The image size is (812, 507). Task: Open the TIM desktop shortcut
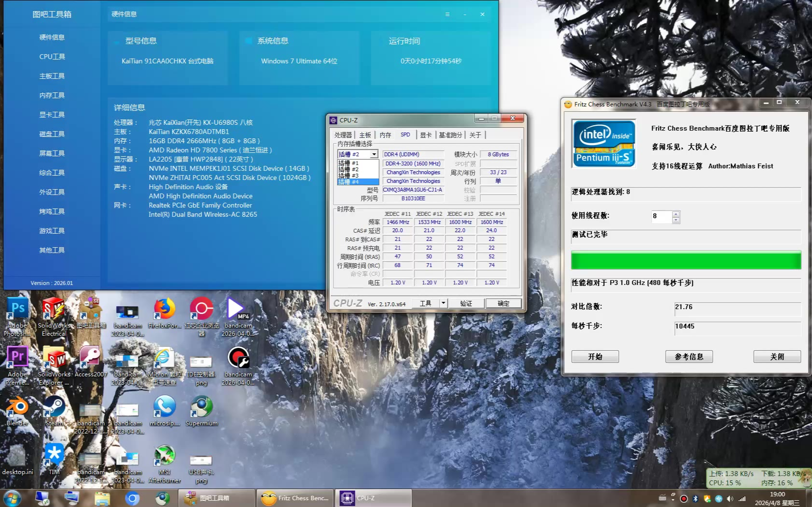coord(54,458)
